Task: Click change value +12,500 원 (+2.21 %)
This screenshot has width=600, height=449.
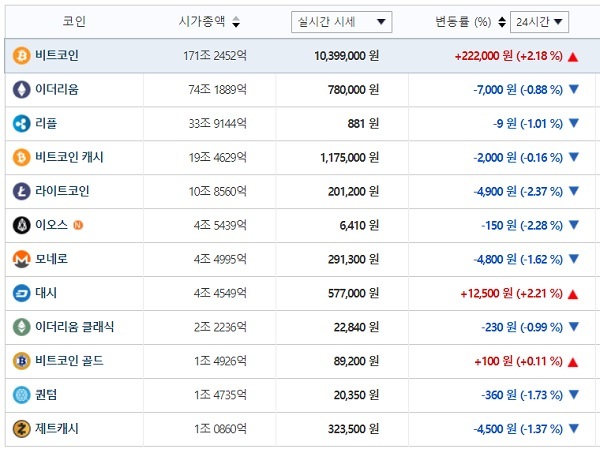Action: (512, 294)
